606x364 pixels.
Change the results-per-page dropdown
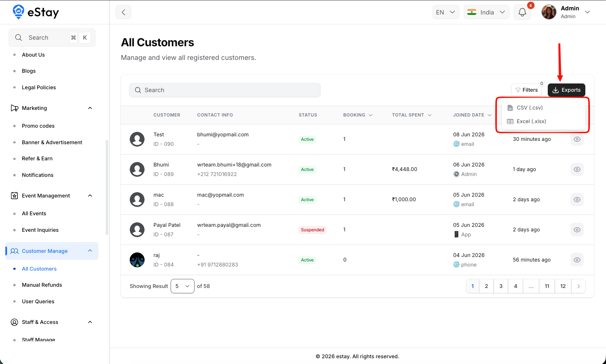(x=183, y=286)
